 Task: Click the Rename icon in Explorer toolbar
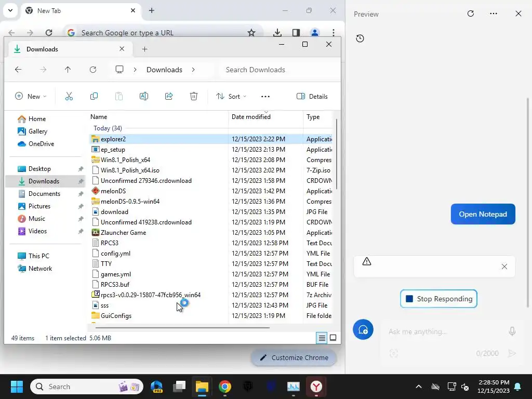tap(144, 96)
